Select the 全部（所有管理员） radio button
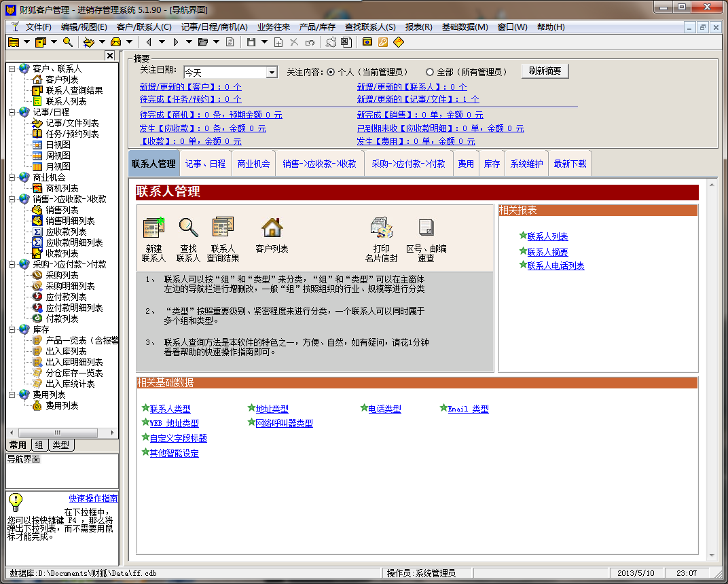The width and height of the screenshot is (728, 584). [x=430, y=72]
